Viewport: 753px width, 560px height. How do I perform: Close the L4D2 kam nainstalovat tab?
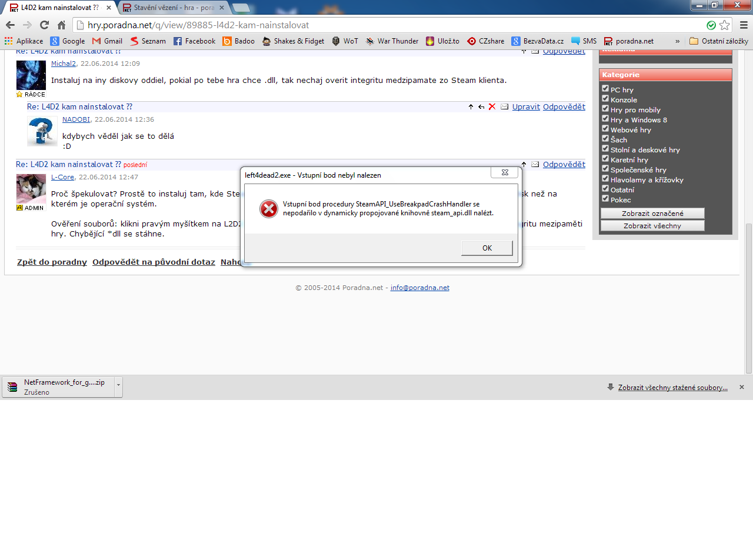(x=108, y=8)
